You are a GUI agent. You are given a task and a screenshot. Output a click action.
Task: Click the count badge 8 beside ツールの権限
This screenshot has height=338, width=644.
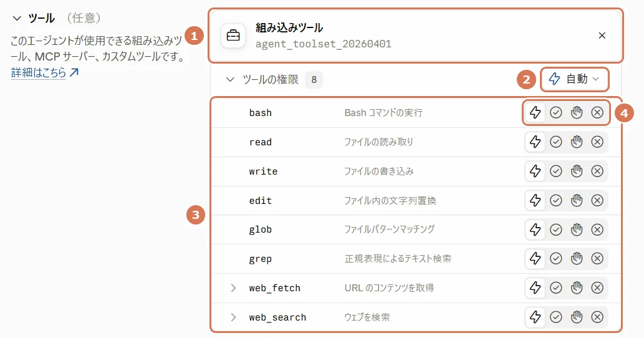click(314, 80)
